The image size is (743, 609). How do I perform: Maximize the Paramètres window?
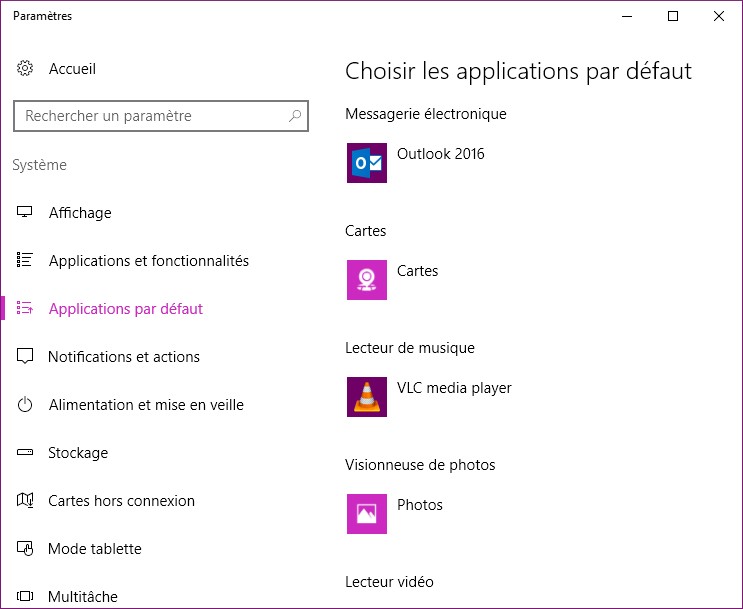coord(673,16)
